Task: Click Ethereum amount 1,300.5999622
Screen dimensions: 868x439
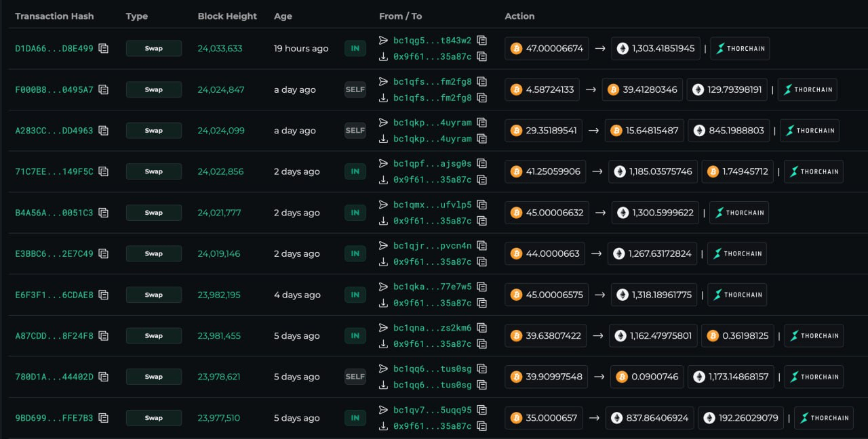Action: pyautogui.click(x=655, y=213)
